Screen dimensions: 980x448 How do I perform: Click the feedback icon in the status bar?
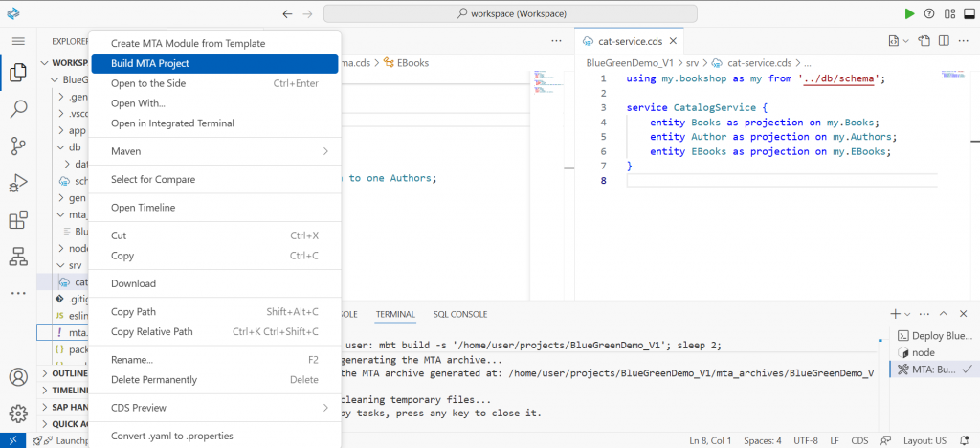(885, 440)
